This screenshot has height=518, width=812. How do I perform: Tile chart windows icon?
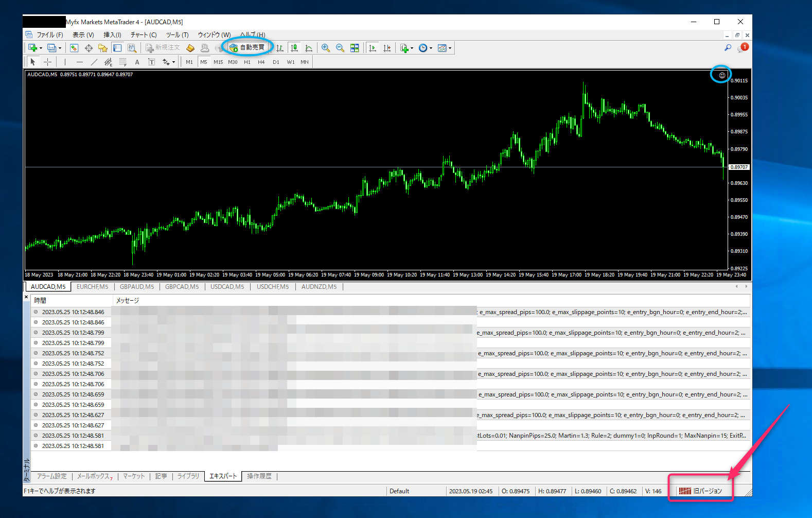point(355,48)
